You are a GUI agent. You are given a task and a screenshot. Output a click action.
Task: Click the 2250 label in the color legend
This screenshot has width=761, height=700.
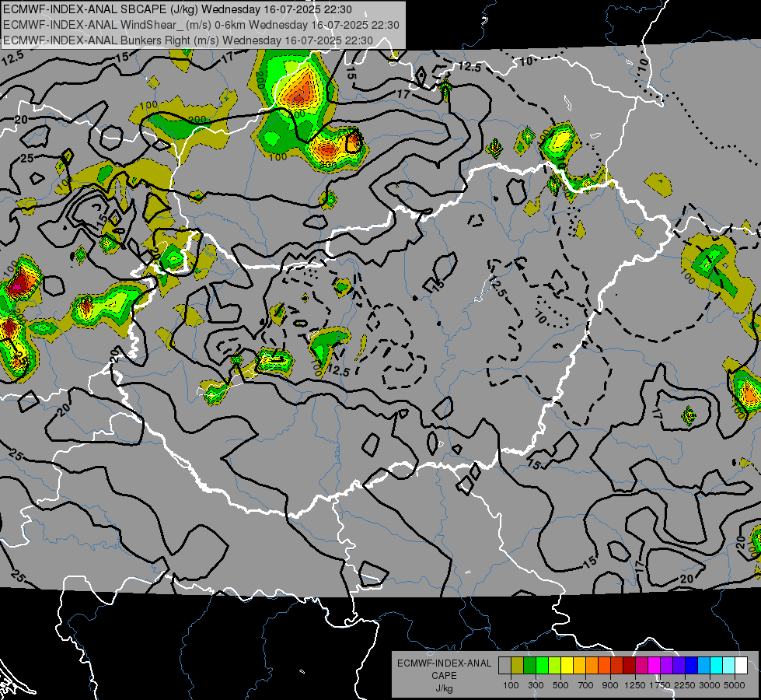click(x=685, y=685)
